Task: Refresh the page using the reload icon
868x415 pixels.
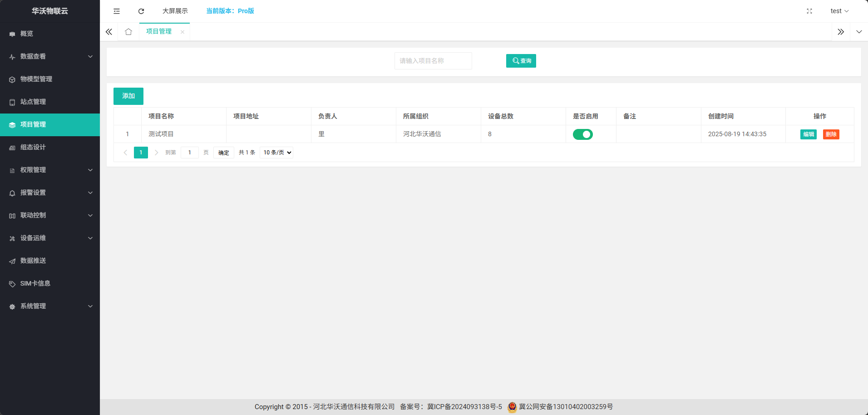Action: pyautogui.click(x=141, y=11)
